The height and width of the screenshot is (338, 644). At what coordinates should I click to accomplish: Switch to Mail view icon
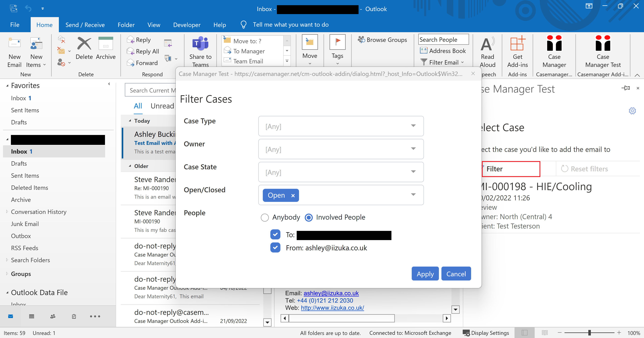(11, 316)
